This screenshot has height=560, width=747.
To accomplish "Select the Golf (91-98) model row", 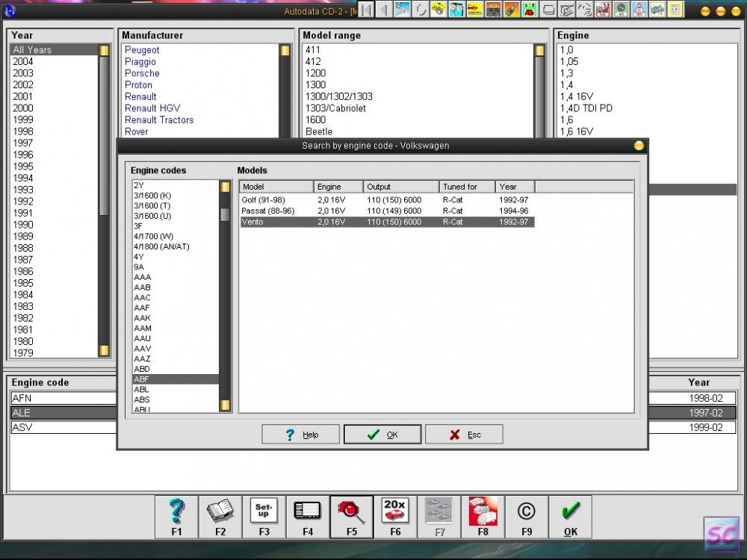I will pyautogui.click(x=387, y=200).
